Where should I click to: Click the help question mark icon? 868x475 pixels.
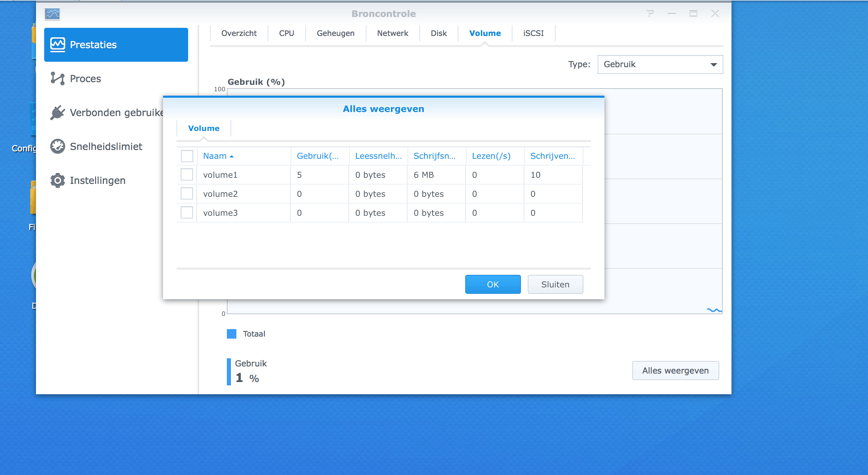click(650, 14)
